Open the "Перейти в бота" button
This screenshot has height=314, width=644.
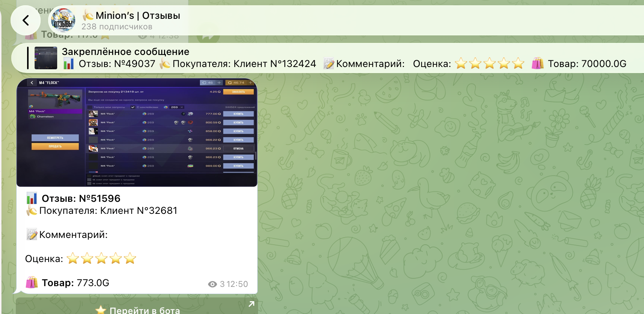point(137,306)
